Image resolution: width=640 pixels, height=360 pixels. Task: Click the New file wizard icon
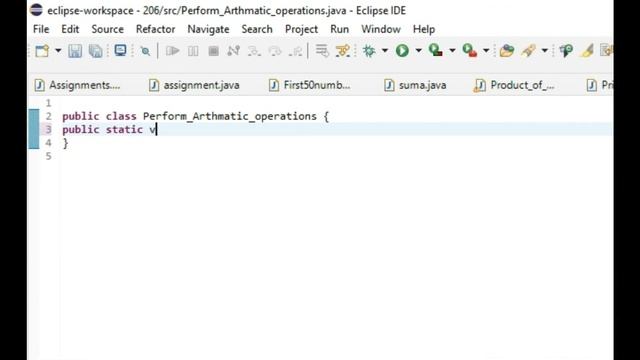coord(42,51)
